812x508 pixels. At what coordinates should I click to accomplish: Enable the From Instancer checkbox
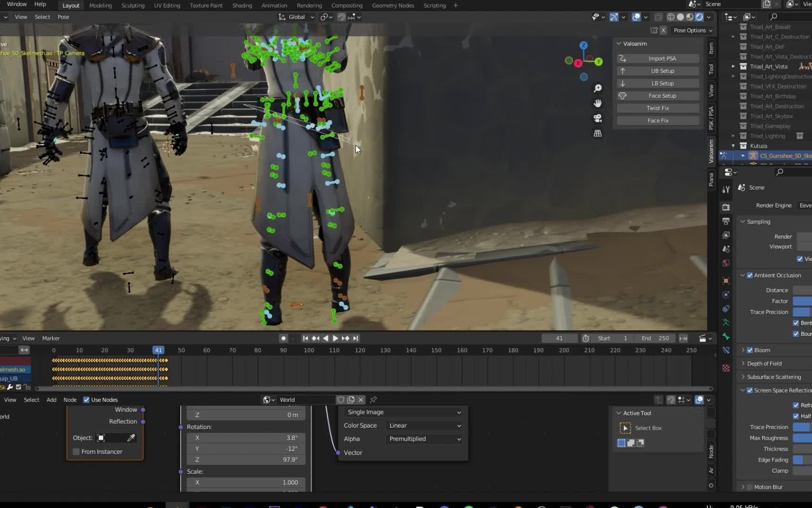76,452
